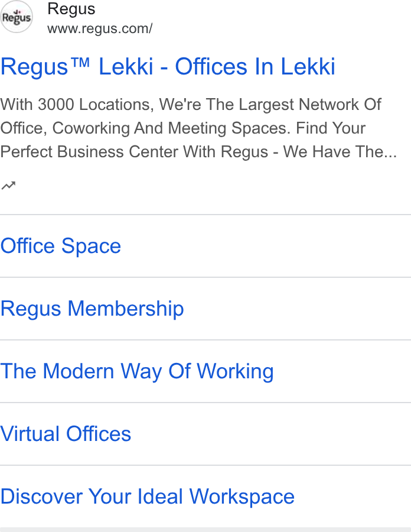Click the round Regus logo icon
411x532 pixels.
[17, 17]
